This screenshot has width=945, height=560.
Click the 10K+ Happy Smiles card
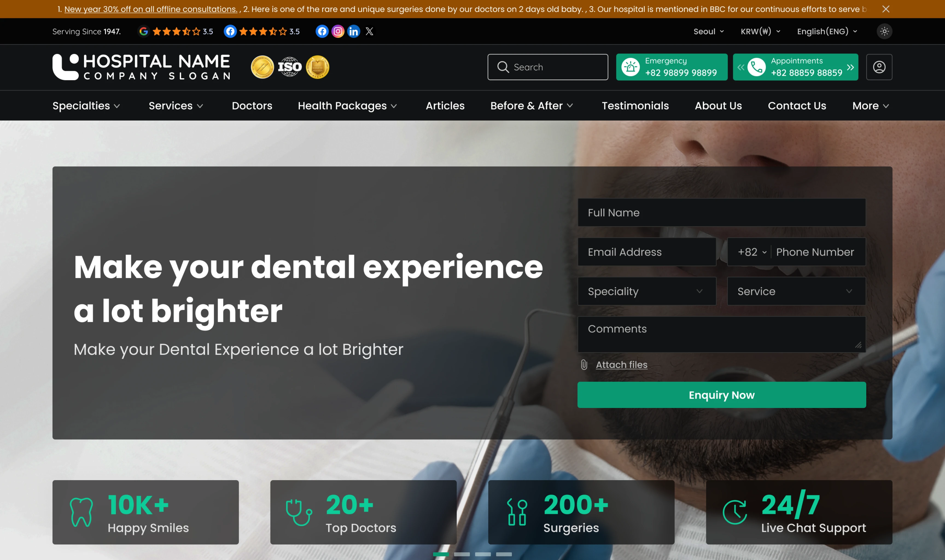pos(145,512)
